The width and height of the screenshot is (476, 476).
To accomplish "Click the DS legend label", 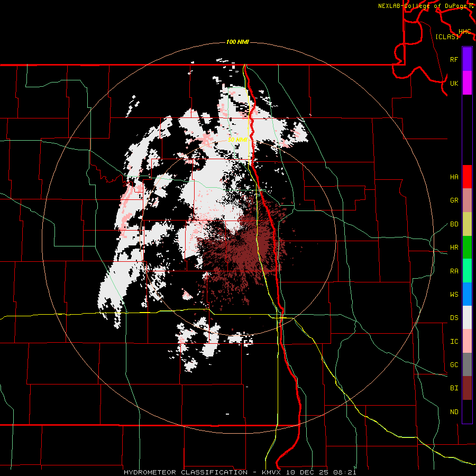I will [454, 317].
